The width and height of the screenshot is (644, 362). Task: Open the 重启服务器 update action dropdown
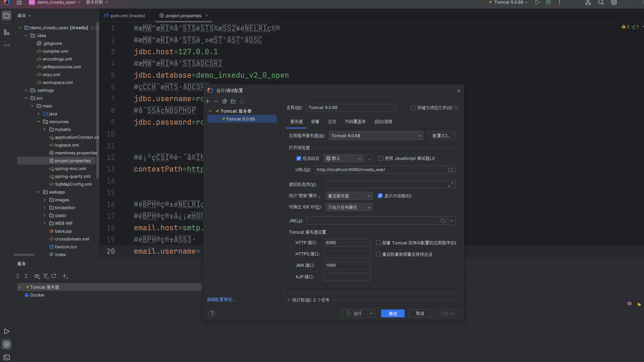click(x=349, y=196)
